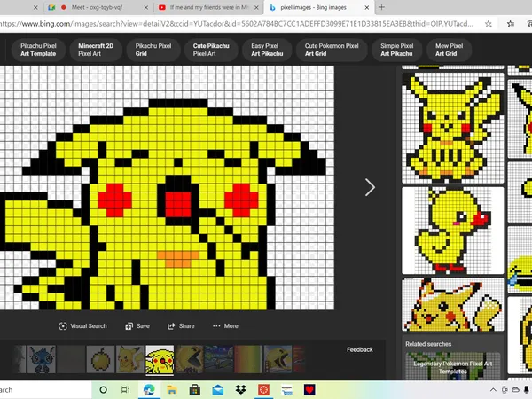532x399 pixels.
Task: Select Cute Pokemon Pixel Art Grid chip
Action: pos(332,50)
